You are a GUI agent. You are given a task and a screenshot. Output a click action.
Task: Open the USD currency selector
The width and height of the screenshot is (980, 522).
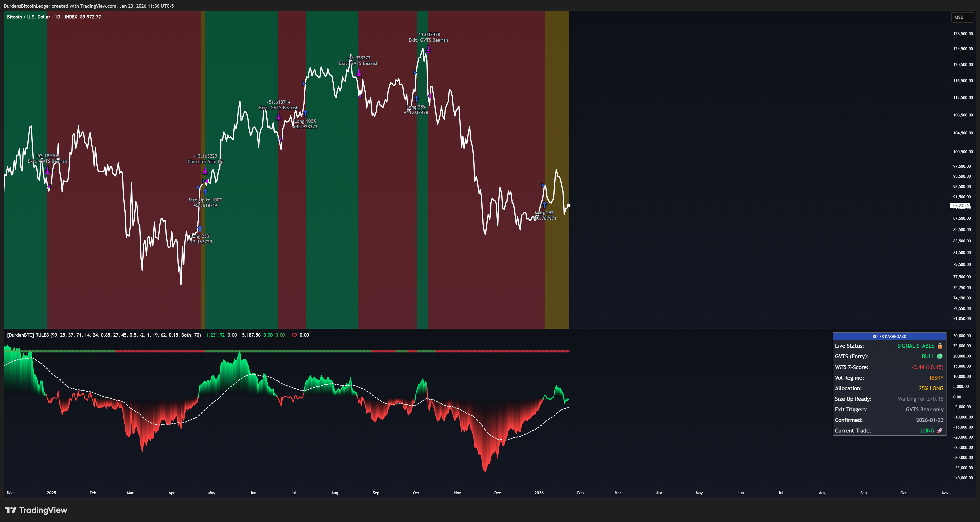960,17
